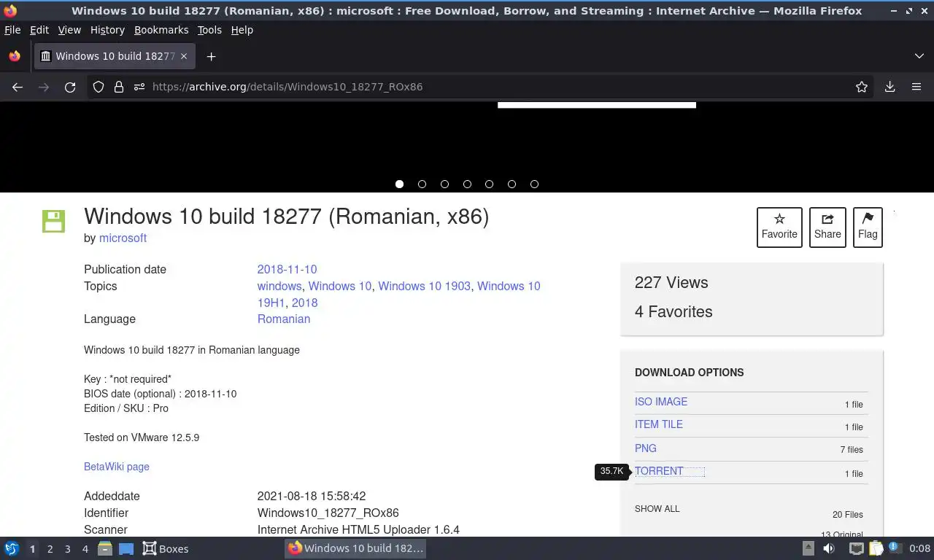
Task: Open the File menu
Action: point(12,30)
